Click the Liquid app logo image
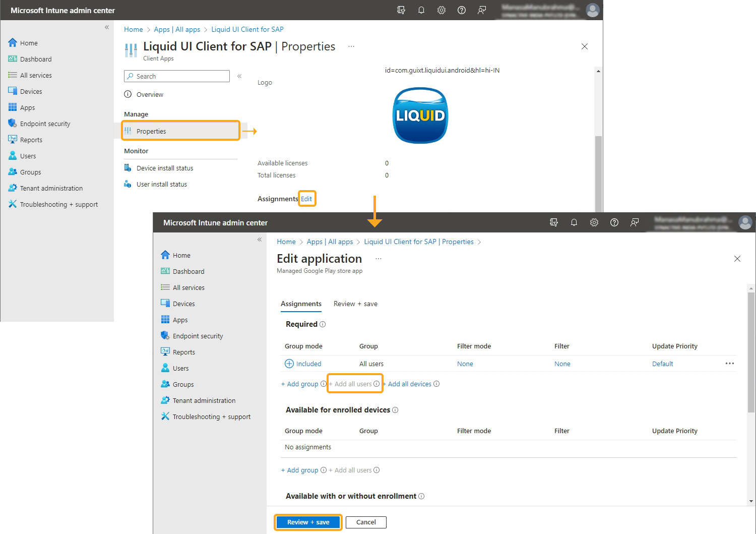This screenshot has width=756, height=534. point(420,115)
